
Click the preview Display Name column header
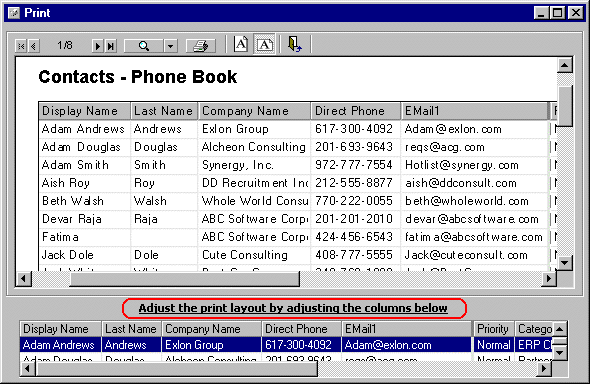[x=84, y=111]
